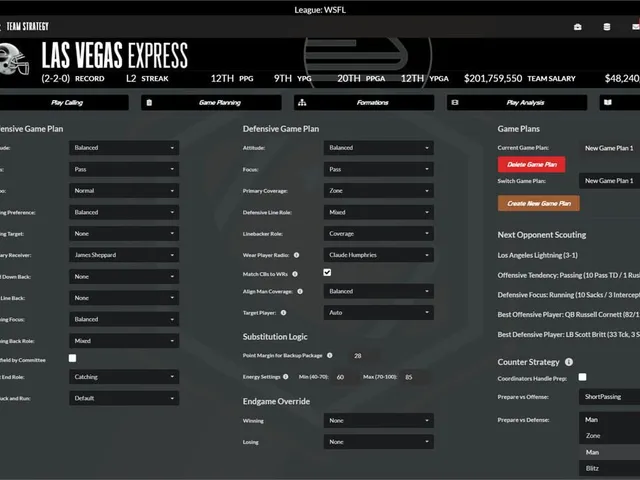The height and width of the screenshot is (480, 640).
Task: Enable Backfield by Committee checkbox
Action: coord(73,358)
